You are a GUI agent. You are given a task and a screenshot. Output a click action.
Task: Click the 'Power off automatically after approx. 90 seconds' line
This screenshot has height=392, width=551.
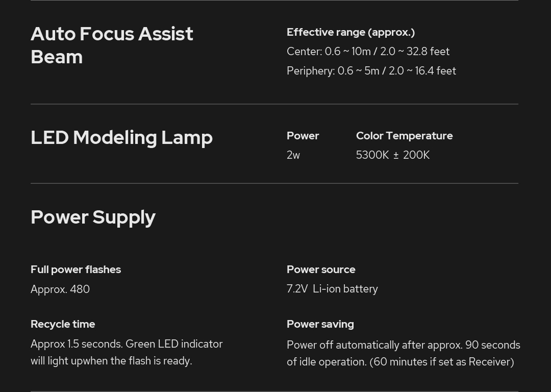(x=403, y=345)
